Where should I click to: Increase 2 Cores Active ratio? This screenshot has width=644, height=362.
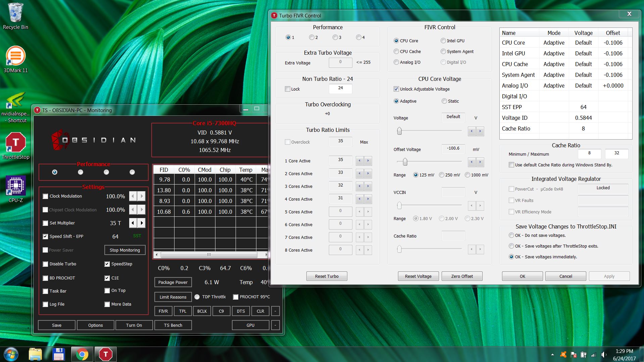pyautogui.click(x=368, y=173)
